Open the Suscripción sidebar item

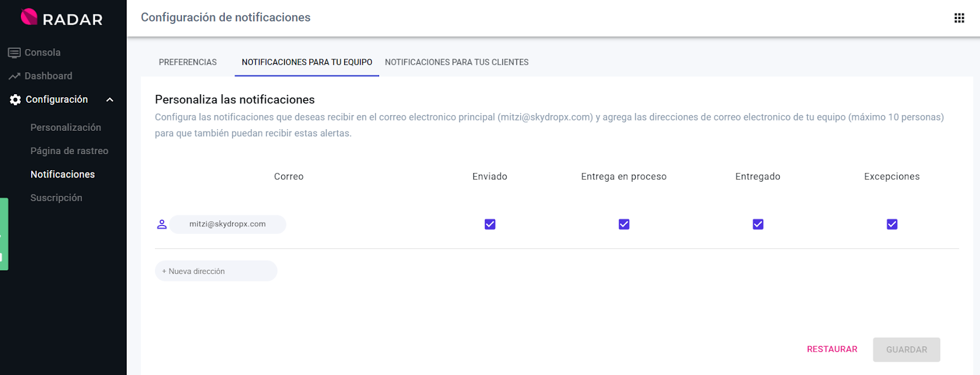(x=56, y=198)
